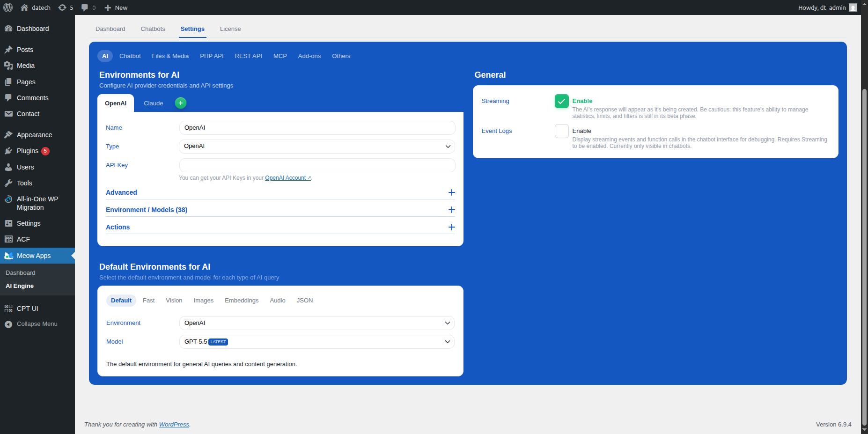The image size is (868, 434).
Task: Open the Type dropdown showing OpenAI
Action: pyautogui.click(x=317, y=147)
